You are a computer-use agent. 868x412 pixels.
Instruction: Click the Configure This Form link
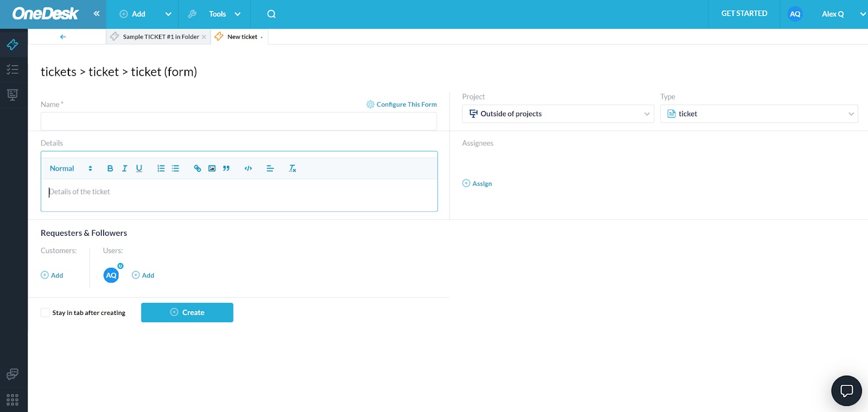[406, 105]
